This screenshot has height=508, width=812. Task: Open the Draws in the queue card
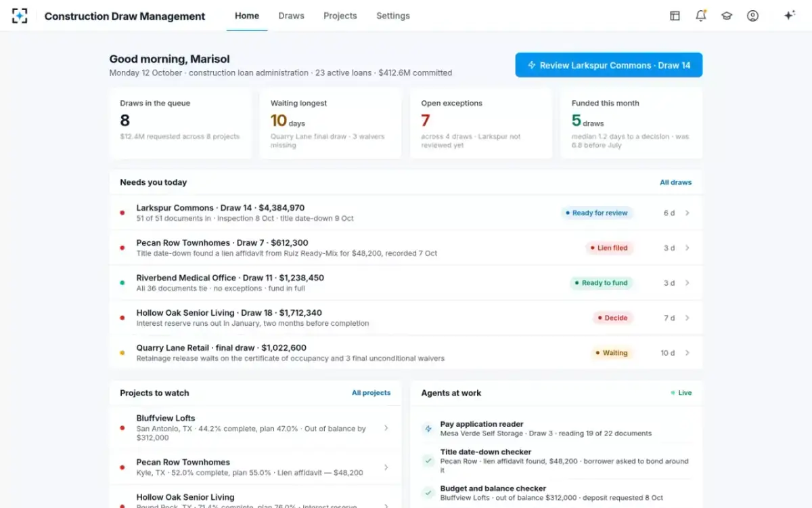tap(180, 123)
